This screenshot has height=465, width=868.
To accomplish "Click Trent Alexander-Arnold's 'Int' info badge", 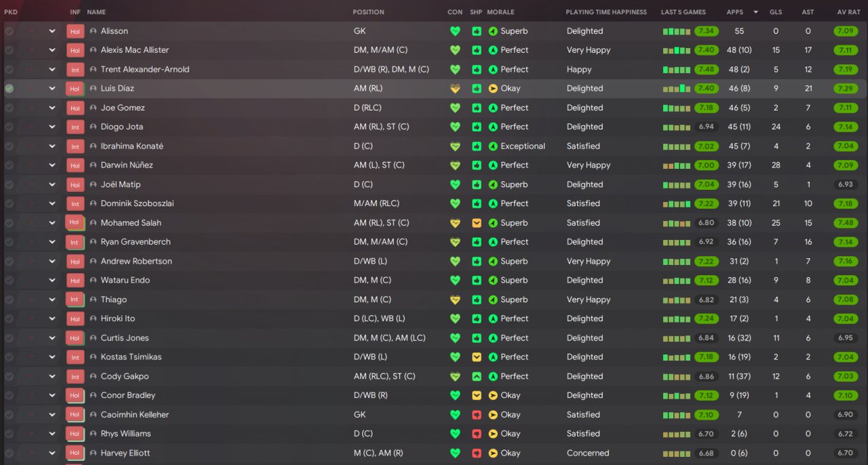I will point(75,70).
